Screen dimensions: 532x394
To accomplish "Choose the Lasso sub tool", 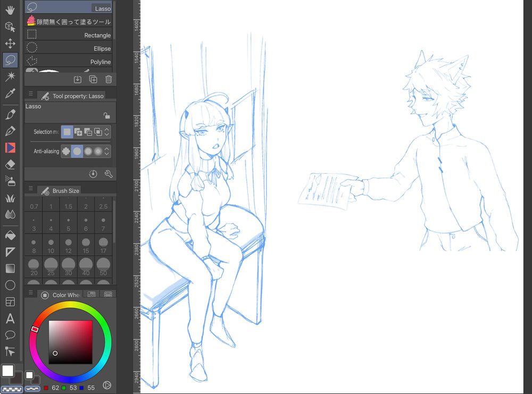I will 69,7.
